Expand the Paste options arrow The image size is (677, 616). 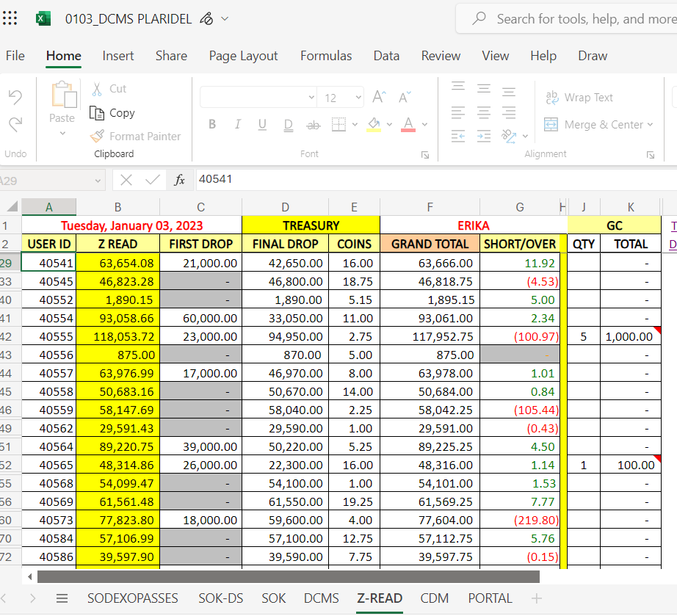pyautogui.click(x=62, y=134)
